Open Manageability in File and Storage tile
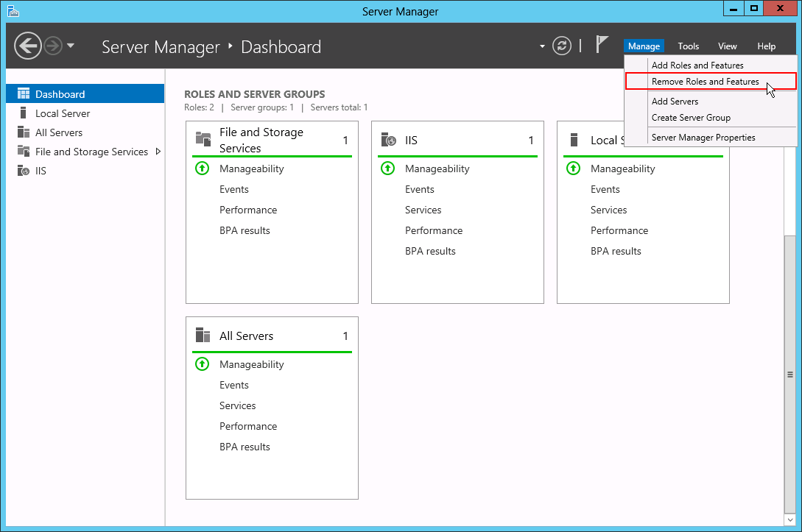This screenshot has height=532, width=802. (252, 169)
